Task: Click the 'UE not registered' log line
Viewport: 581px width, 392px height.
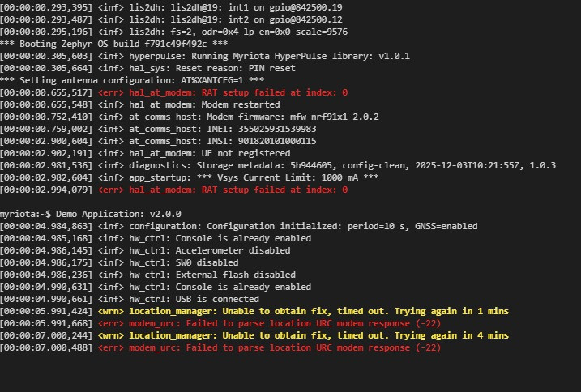Action: 243,153
